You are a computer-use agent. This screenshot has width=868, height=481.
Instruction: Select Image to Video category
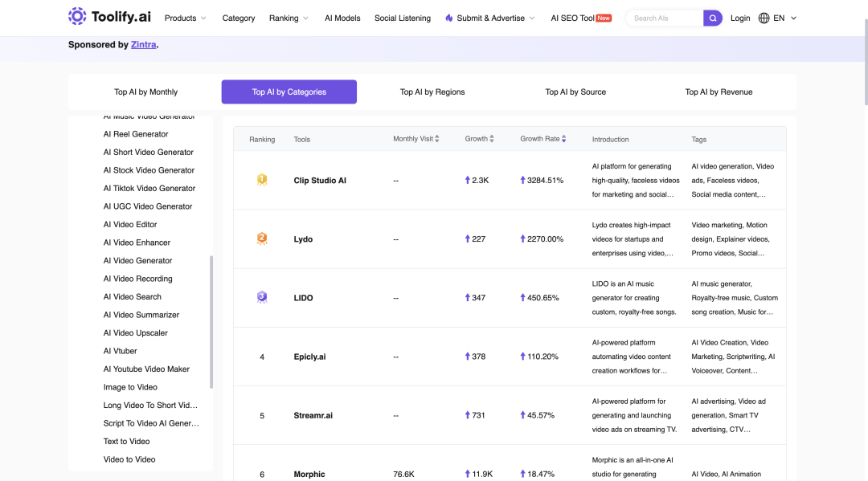130,387
